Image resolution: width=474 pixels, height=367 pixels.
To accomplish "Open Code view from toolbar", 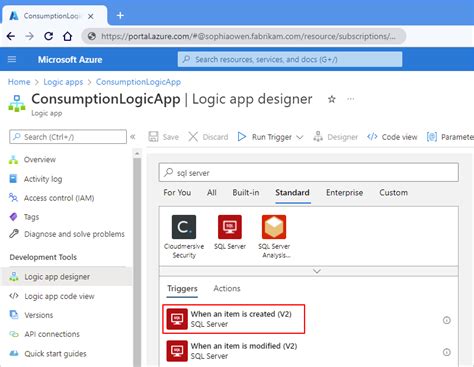I will [392, 137].
